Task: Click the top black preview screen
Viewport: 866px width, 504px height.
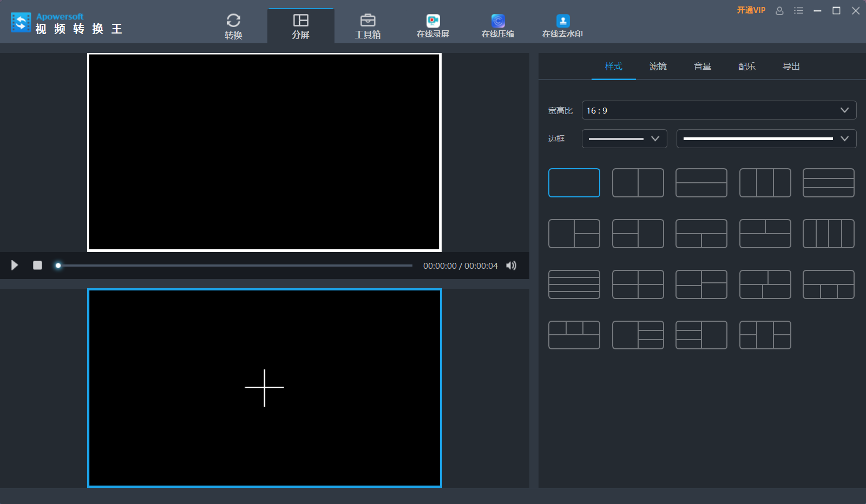Action: [264, 152]
